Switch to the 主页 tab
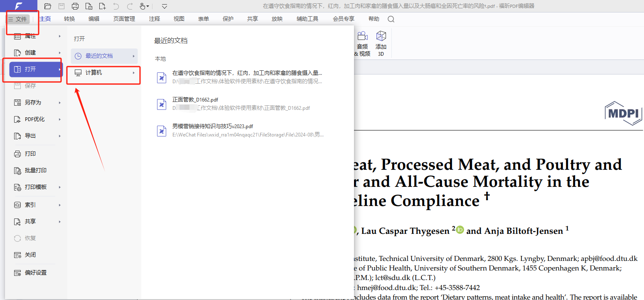The height and width of the screenshot is (300, 644). click(45, 19)
